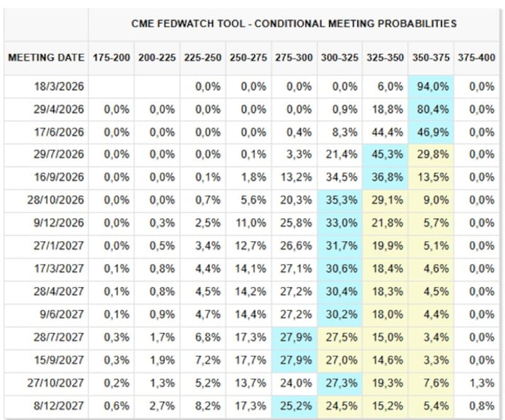The height and width of the screenshot is (420, 505).
Task: Click the 31,7% cell for 27/1/2027
Action: pos(340,246)
